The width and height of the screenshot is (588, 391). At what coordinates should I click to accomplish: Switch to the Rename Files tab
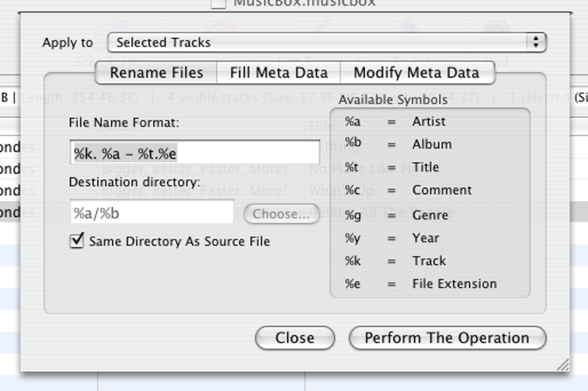pyautogui.click(x=155, y=73)
